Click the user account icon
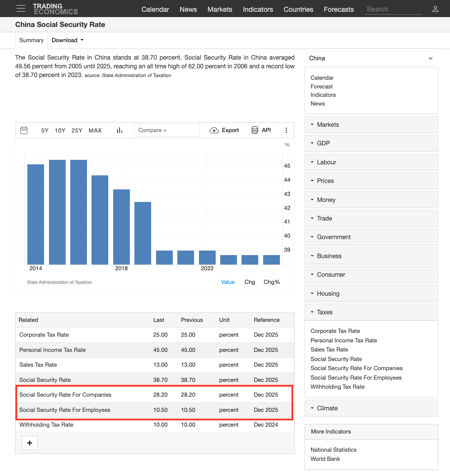 click(435, 9)
